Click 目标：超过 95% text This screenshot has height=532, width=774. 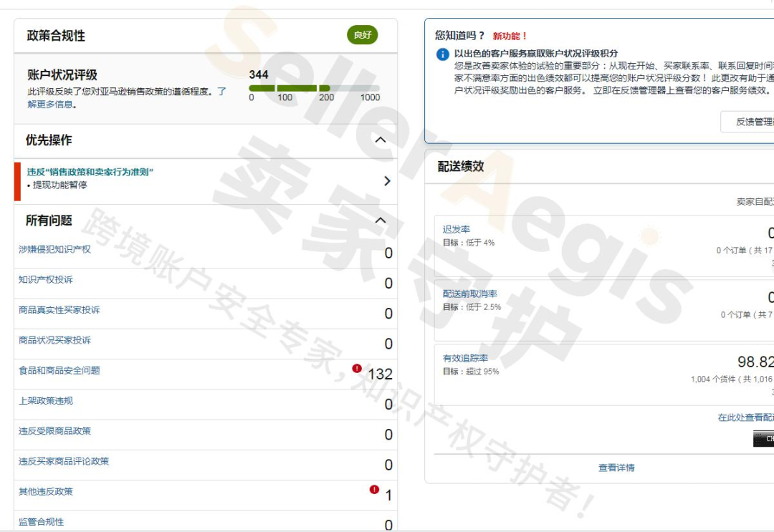pyautogui.click(x=470, y=372)
